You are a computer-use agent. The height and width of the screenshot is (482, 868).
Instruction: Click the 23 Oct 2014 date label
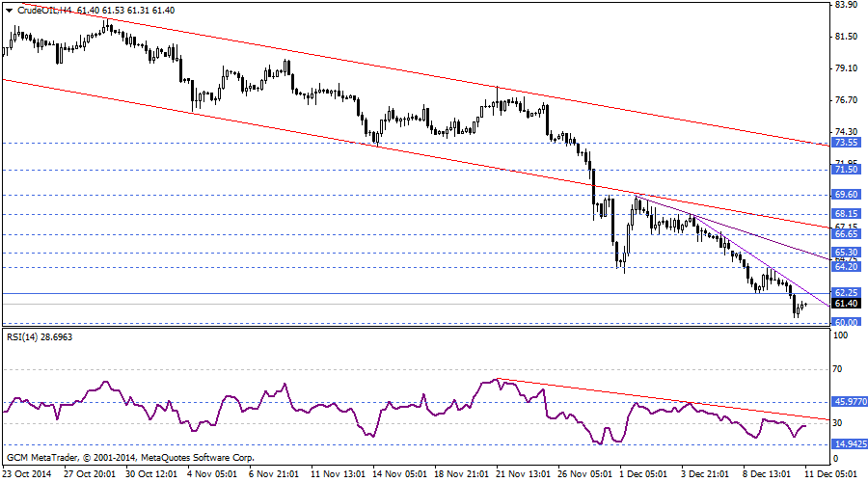point(27,474)
